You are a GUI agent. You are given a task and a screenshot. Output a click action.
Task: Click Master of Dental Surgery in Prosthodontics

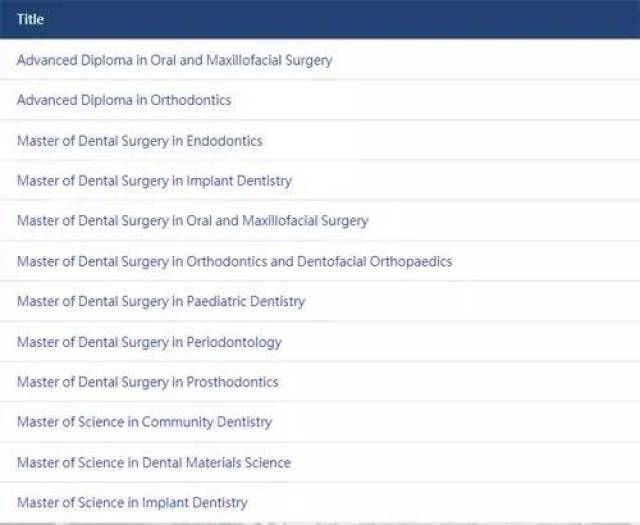[148, 383]
